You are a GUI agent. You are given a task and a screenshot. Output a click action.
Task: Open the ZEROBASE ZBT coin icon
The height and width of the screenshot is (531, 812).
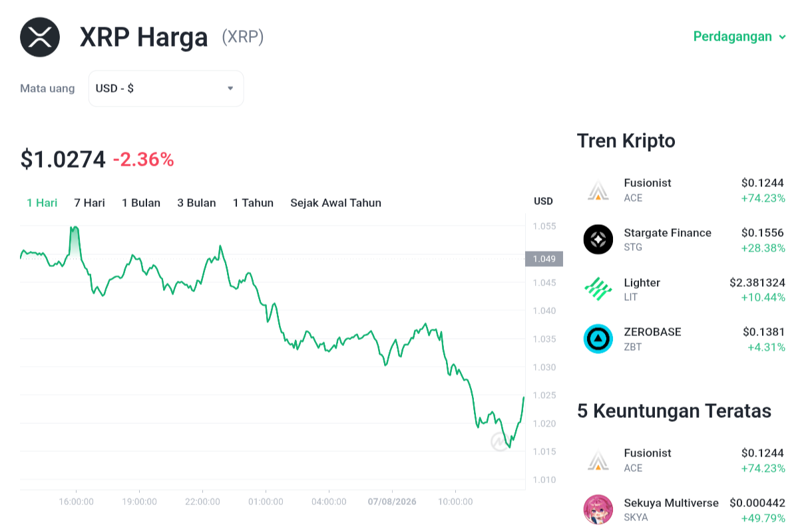pos(598,339)
